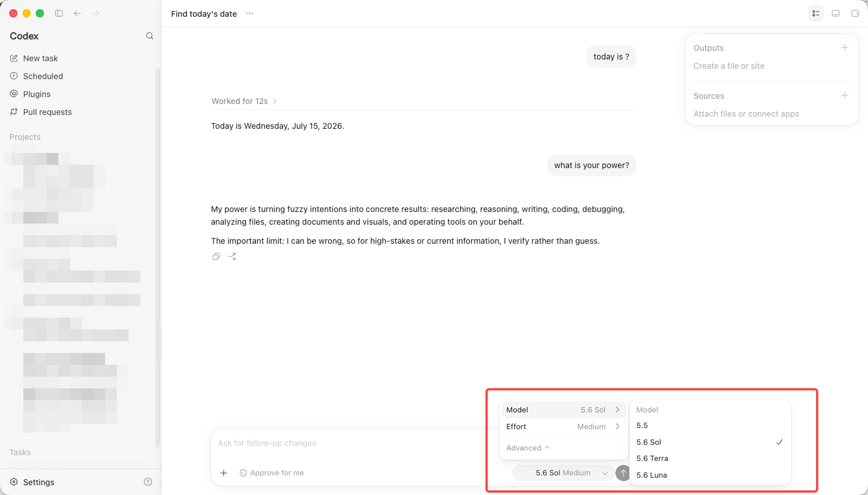Expand the Effort Medium submenu
The width and height of the screenshot is (868, 495).
[563, 427]
